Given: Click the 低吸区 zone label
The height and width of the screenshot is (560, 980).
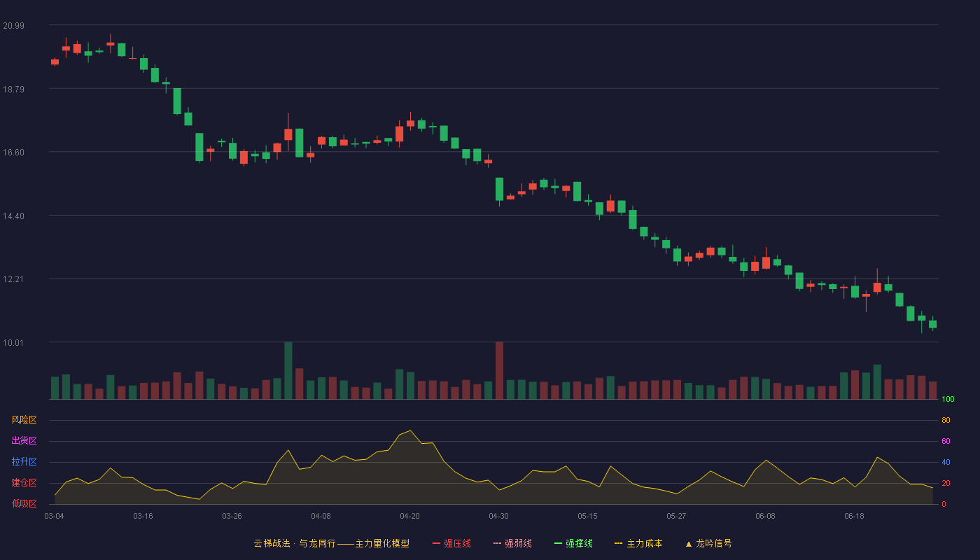Looking at the screenshot, I should pos(24,503).
